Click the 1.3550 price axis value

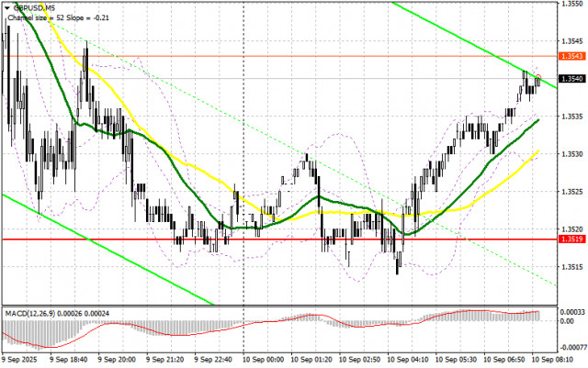pyautogui.click(x=571, y=4)
